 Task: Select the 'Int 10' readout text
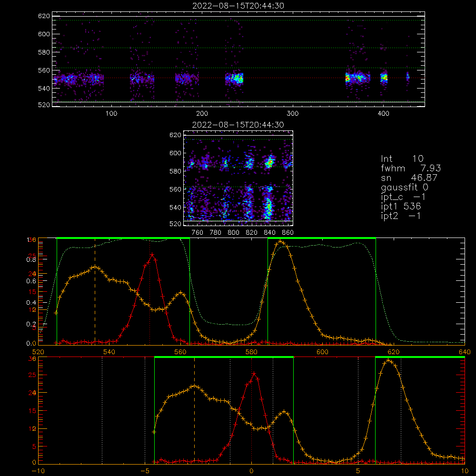pos(402,159)
